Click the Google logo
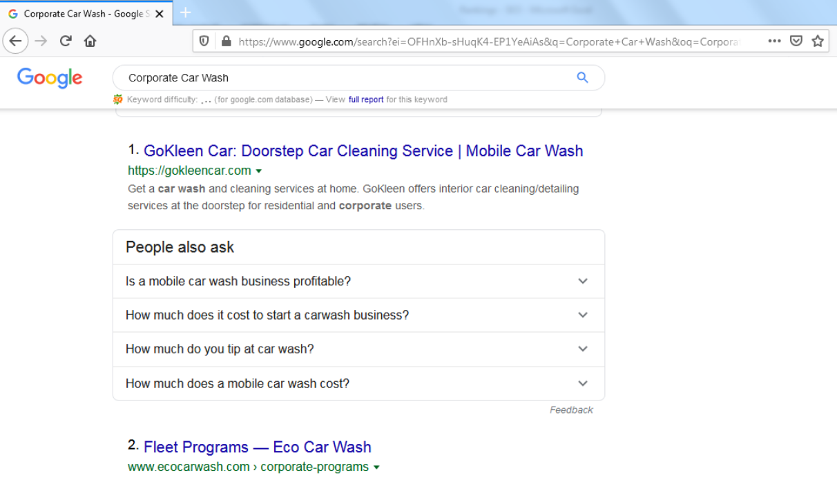The image size is (837, 504). click(50, 78)
